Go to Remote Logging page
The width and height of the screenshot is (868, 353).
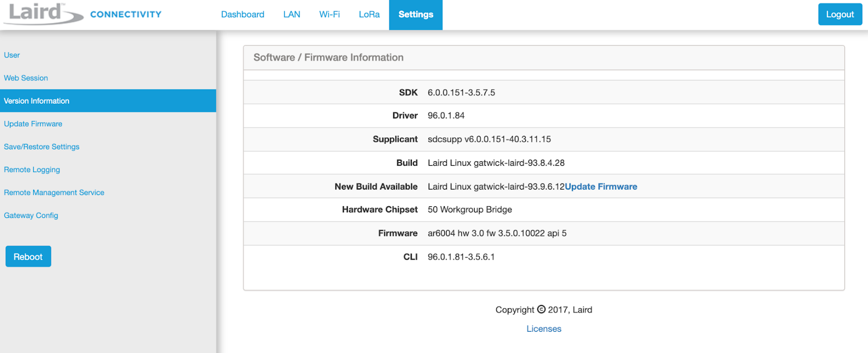[x=32, y=169]
